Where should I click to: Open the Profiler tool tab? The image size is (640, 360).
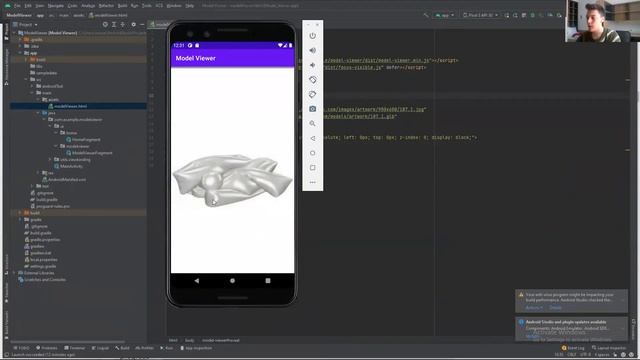pos(144,348)
